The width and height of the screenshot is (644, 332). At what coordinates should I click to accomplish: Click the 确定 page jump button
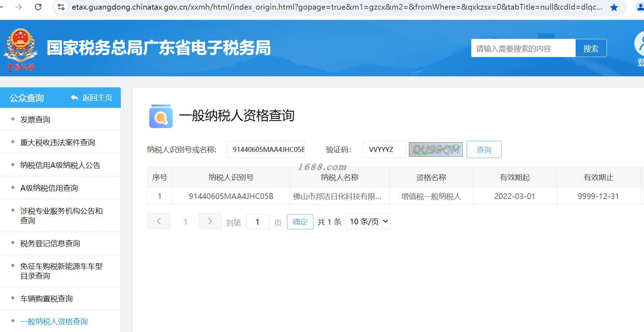[x=300, y=222]
